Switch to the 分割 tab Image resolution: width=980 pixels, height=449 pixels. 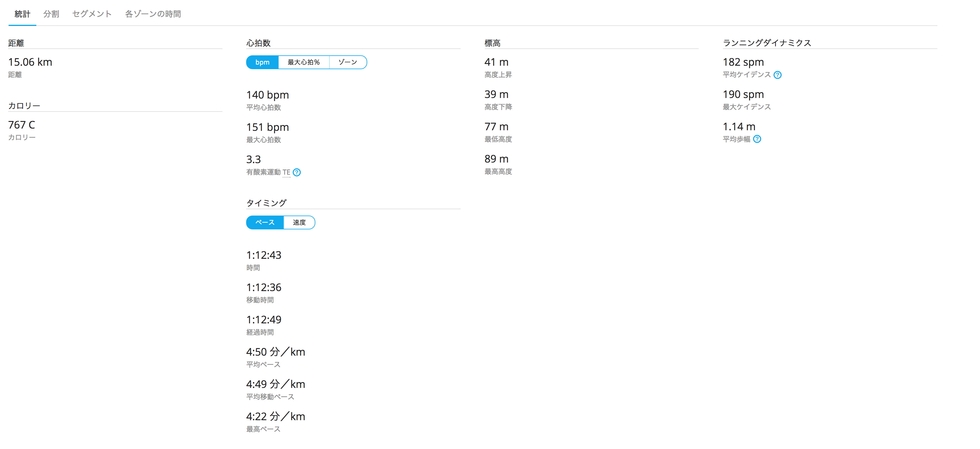[51, 14]
